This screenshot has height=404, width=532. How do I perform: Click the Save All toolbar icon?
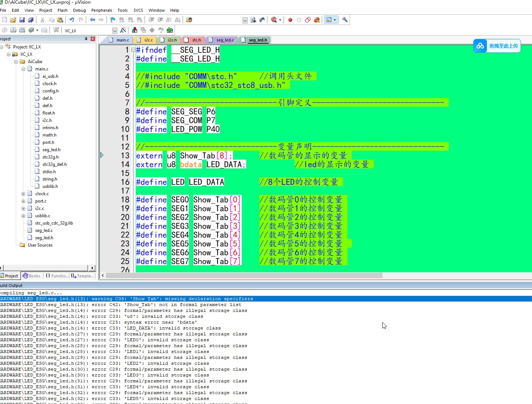tap(31, 20)
